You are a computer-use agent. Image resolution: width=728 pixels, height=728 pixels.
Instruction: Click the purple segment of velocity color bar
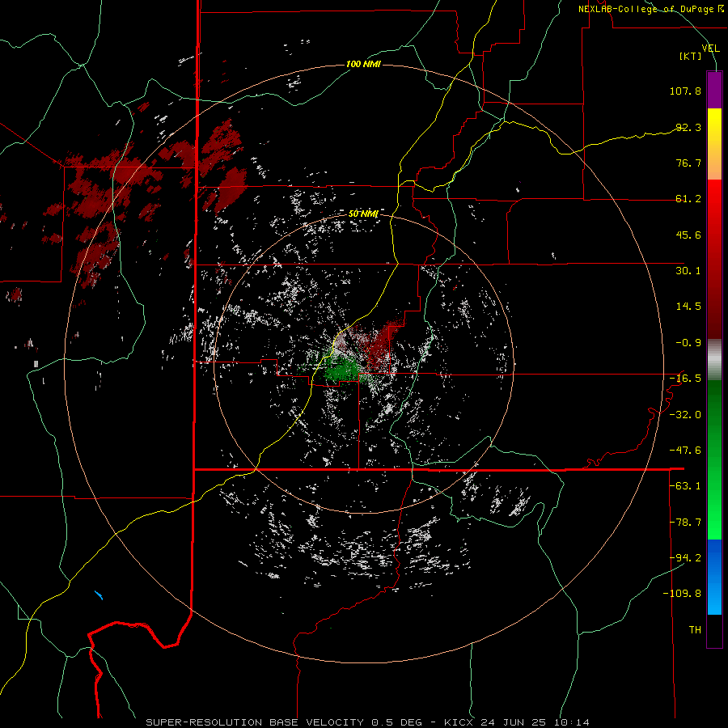(714, 90)
